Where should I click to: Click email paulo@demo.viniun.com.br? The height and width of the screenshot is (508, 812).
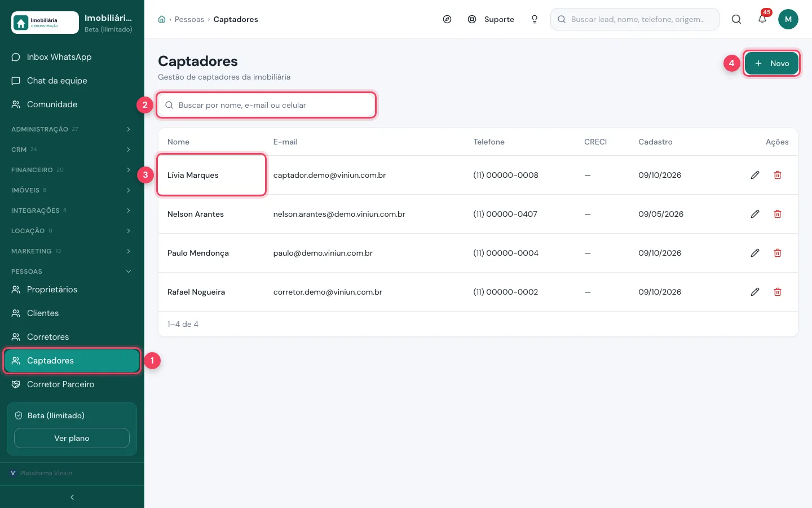(323, 253)
